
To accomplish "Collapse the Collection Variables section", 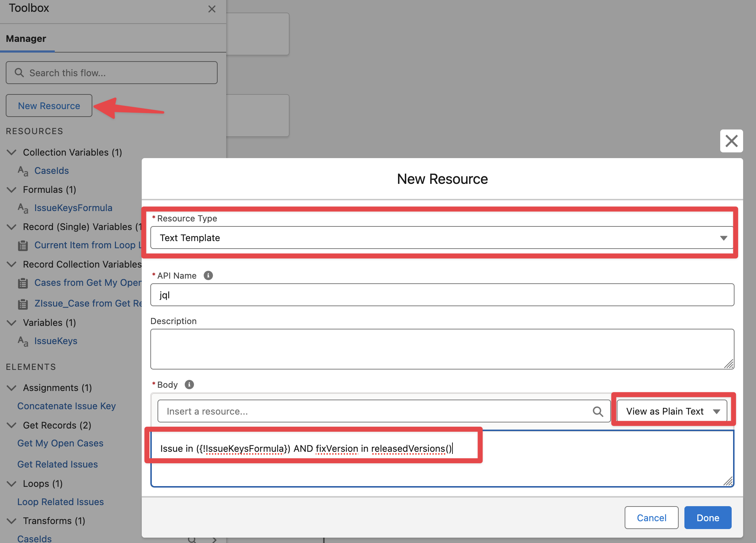I will click(x=11, y=152).
